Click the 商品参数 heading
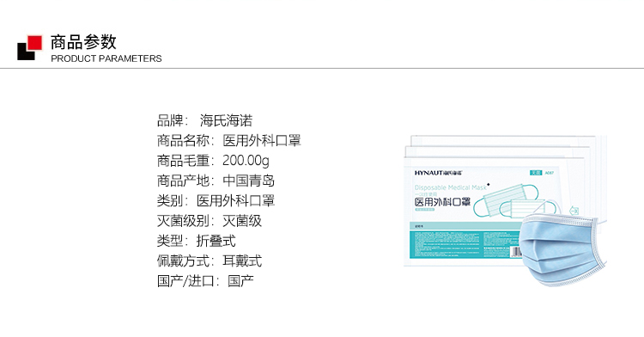 pyautogui.click(x=83, y=42)
